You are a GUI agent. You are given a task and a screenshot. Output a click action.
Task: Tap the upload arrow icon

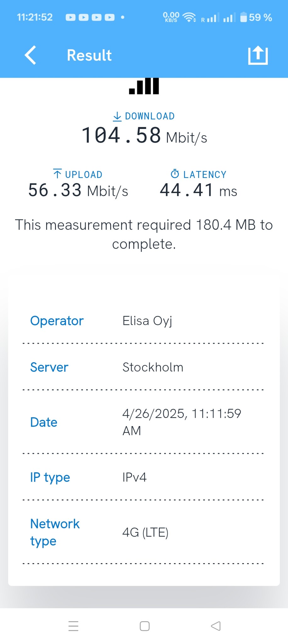(x=58, y=174)
